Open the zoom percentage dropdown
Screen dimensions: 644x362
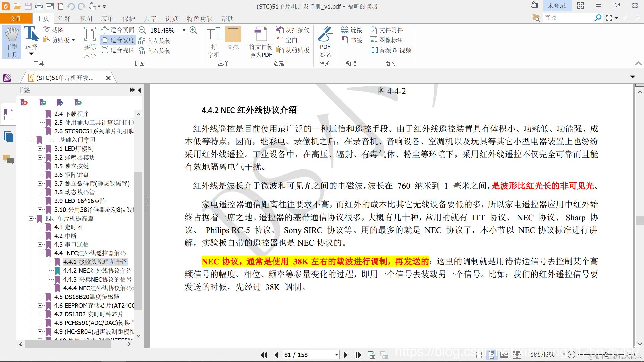pyautogui.click(x=184, y=30)
